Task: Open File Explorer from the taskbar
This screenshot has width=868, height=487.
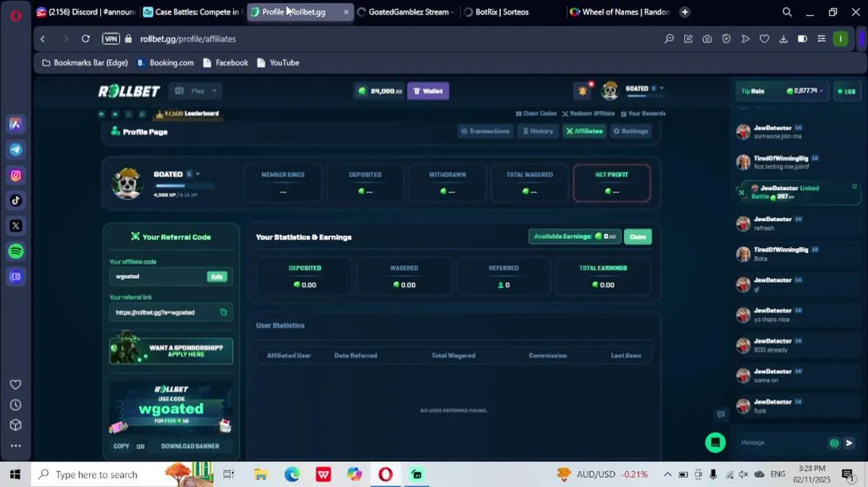Action: tap(260, 474)
